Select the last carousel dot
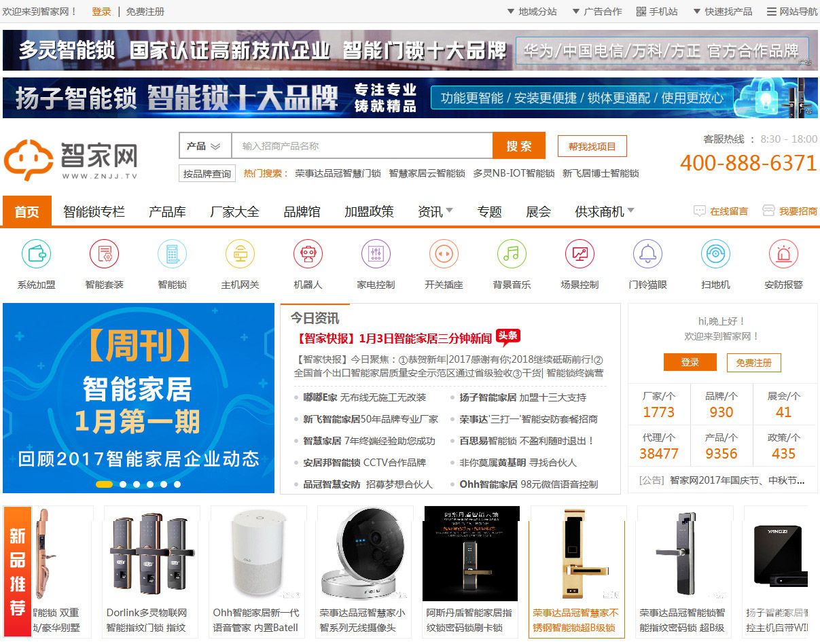The width and height of the screenshot is (820, 644). click(177, 484)
